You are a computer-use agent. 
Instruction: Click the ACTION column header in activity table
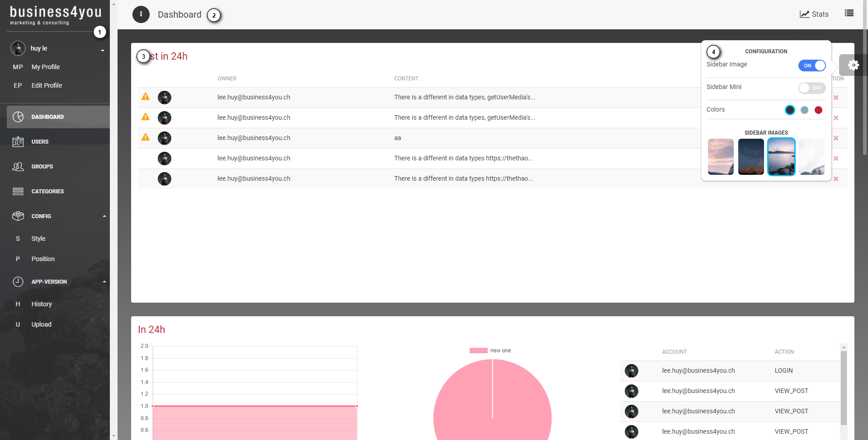784,352
